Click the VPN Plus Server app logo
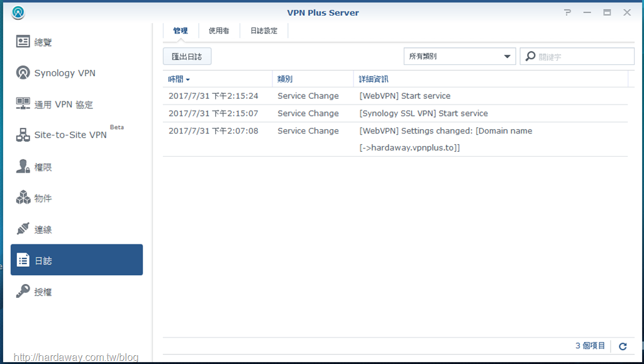Screen dimensions: 644x364 [18, 13]
